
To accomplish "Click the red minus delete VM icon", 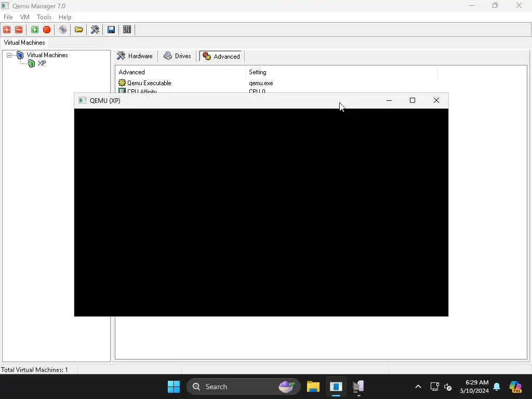I will click(19, 30).
